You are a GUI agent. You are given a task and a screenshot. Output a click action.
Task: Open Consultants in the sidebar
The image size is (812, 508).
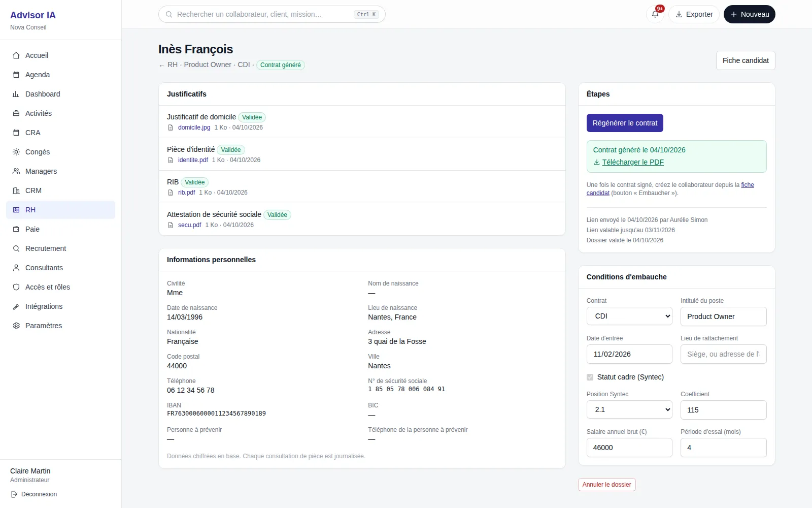coord(60,268)
